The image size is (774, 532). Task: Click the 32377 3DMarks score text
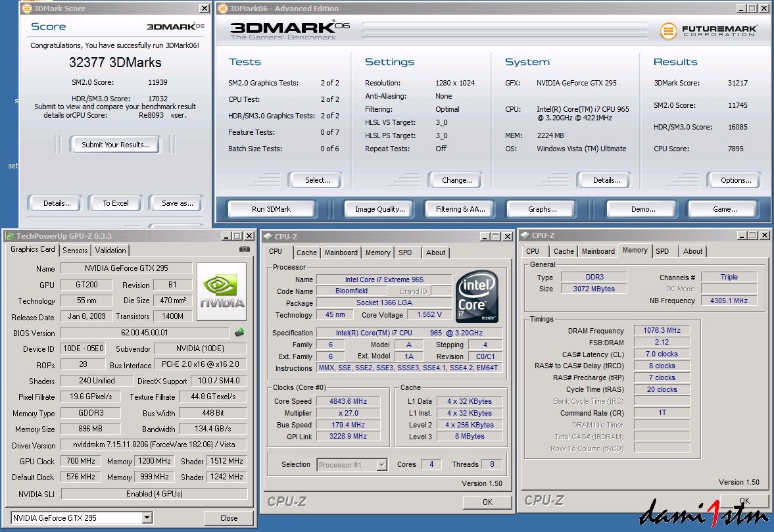pos(115,62)
